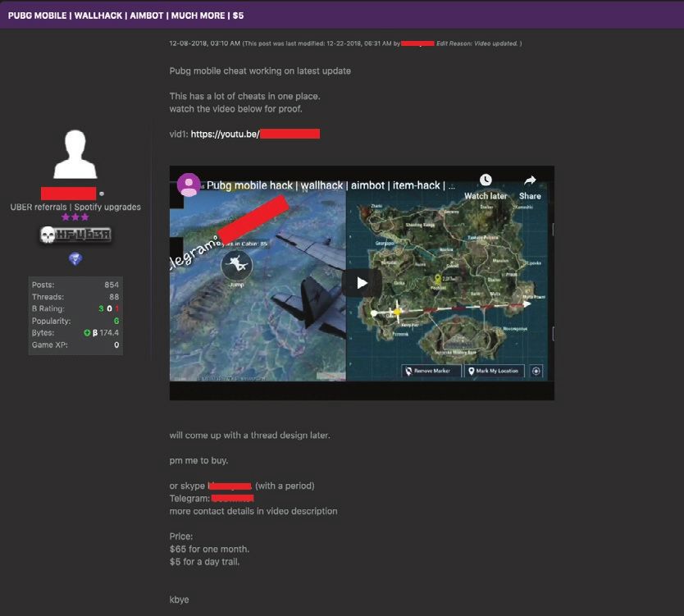Click 'UBER referrals | Spotify upgrades' user title

(x=75, y=207)
